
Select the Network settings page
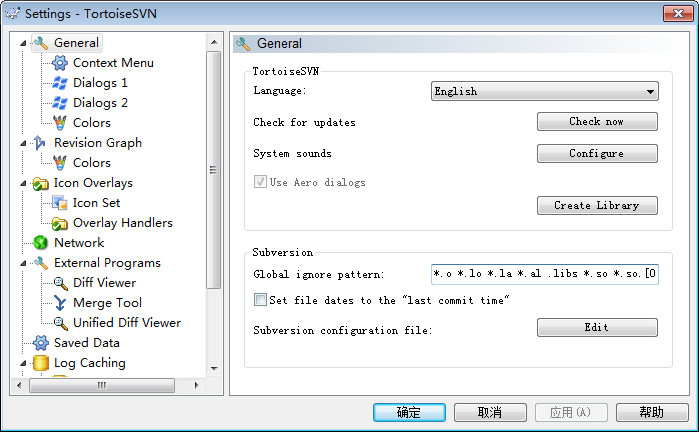click(79, 243)
